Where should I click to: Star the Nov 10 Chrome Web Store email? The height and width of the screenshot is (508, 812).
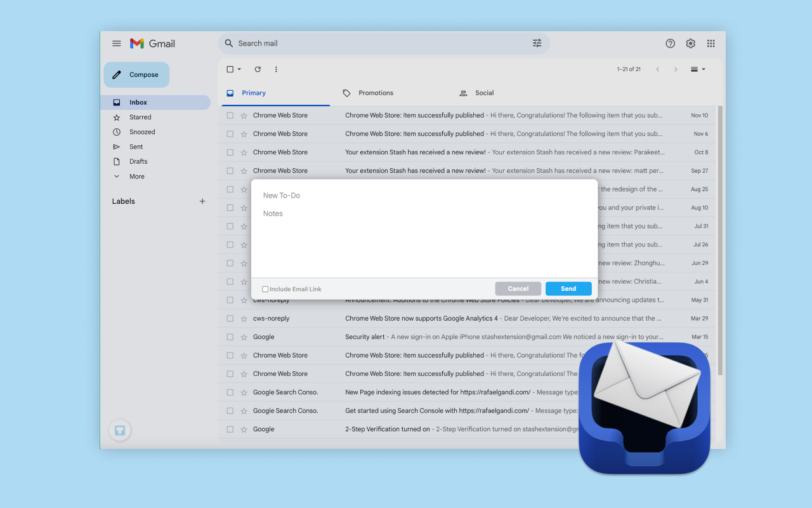[x=244, y=116]
